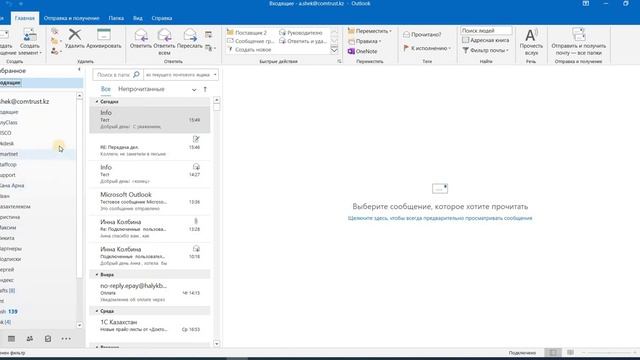Open the Главная ribbon tab
This screenshot has width=640, height=360.
click(x=24, y=18)
